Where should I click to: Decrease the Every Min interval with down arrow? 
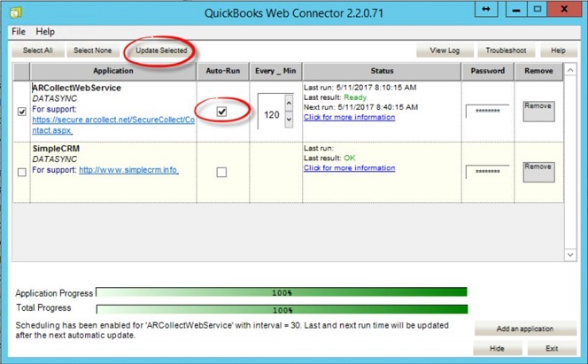(x=289, y=120)
